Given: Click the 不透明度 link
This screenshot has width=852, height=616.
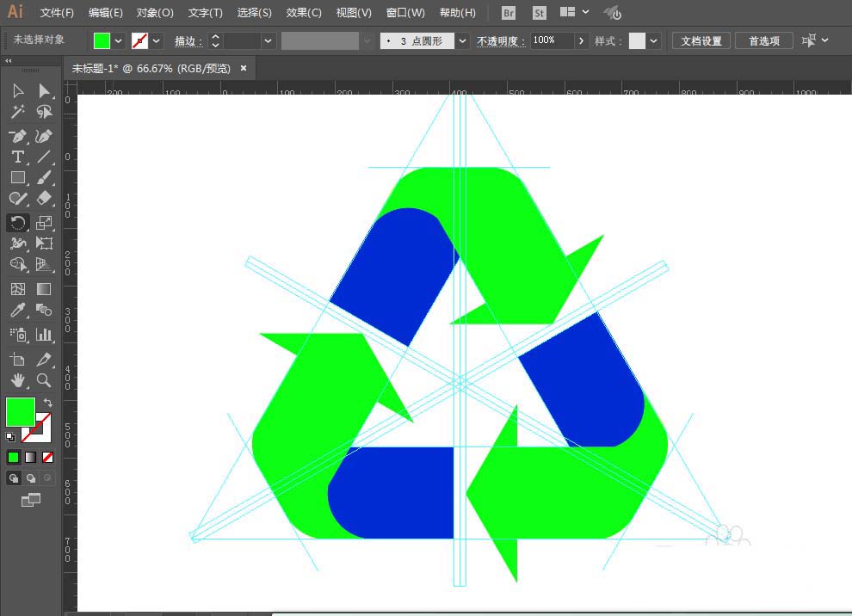Looking at the screenshot, I should [x=500, y=41].
